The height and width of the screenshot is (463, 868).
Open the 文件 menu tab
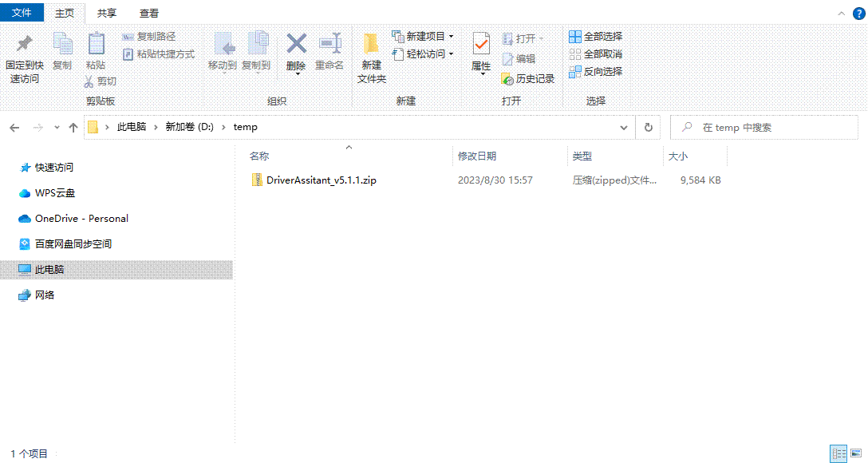coord(22,12)
